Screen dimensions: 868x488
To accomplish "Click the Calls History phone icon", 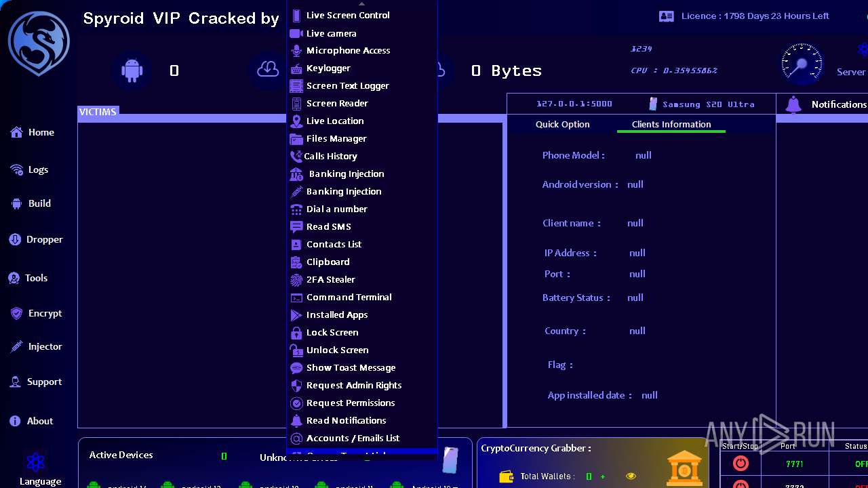I will point(296,157).
